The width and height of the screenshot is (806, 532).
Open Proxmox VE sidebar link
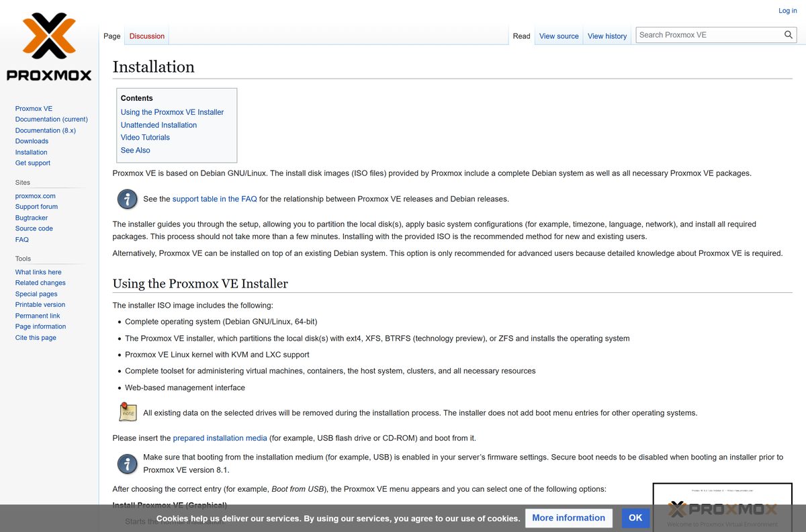point(34,108)
